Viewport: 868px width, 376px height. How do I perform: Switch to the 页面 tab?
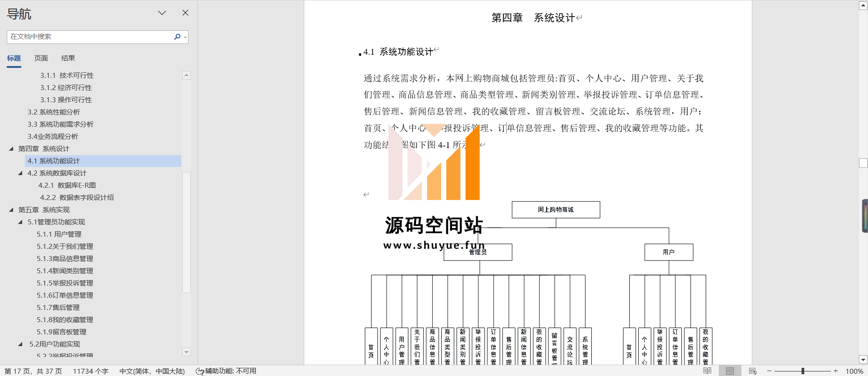pyautogui.click(x=41, y=58)
